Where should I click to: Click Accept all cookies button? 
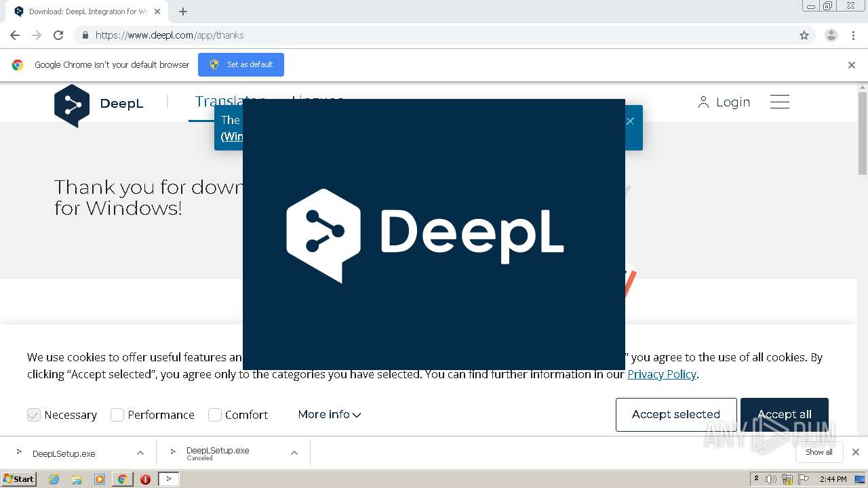[785, 415]
